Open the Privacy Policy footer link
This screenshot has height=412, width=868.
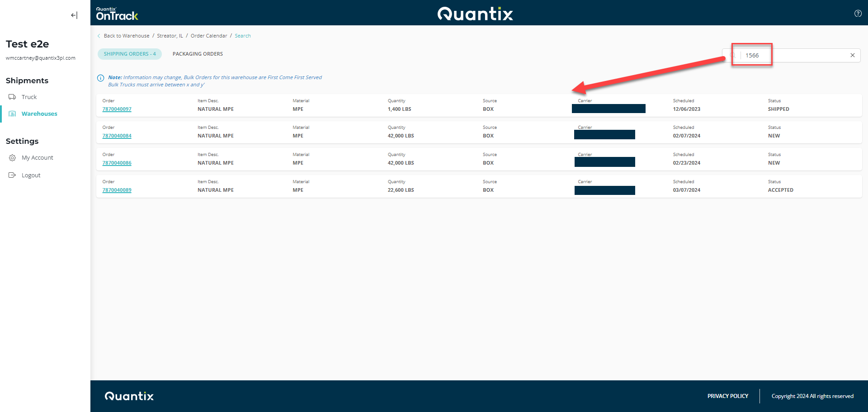(727, 396)
